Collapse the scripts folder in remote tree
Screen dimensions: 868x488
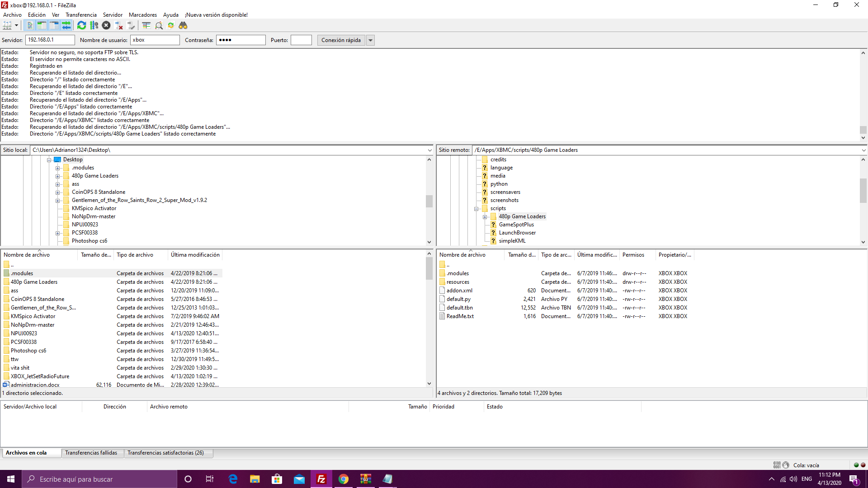pos(476,209)
